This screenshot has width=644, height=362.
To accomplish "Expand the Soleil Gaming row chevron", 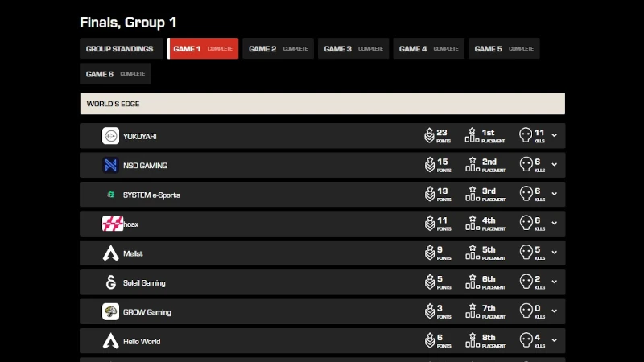I will coord(555,282).
